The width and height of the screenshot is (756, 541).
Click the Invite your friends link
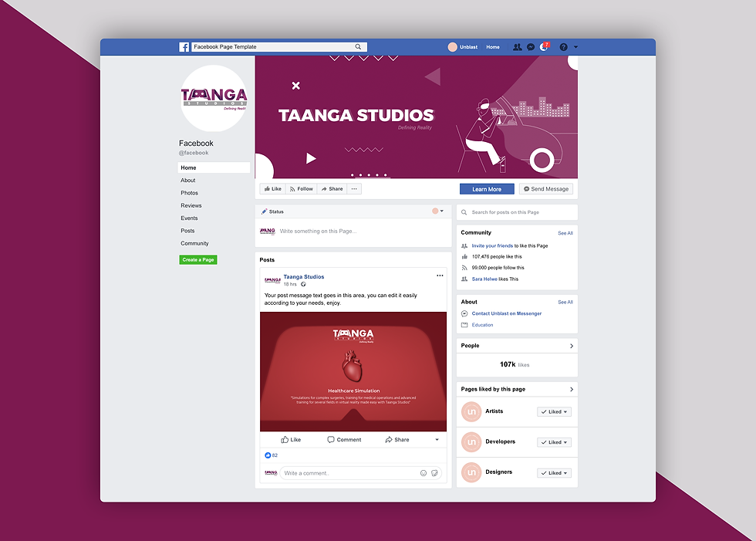pyautogui.click(x=492, y=246)
